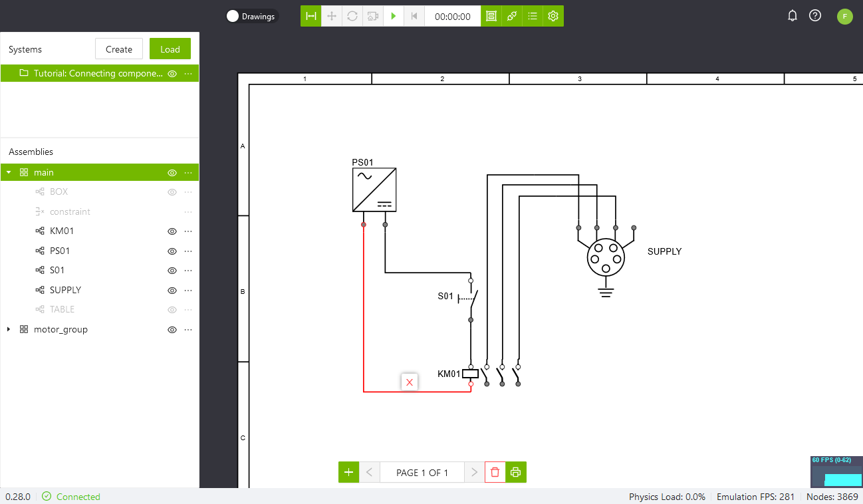Collapse the main assembly tree
The height and width of the screenshot is (504, 863).
[x=9, y=173]
